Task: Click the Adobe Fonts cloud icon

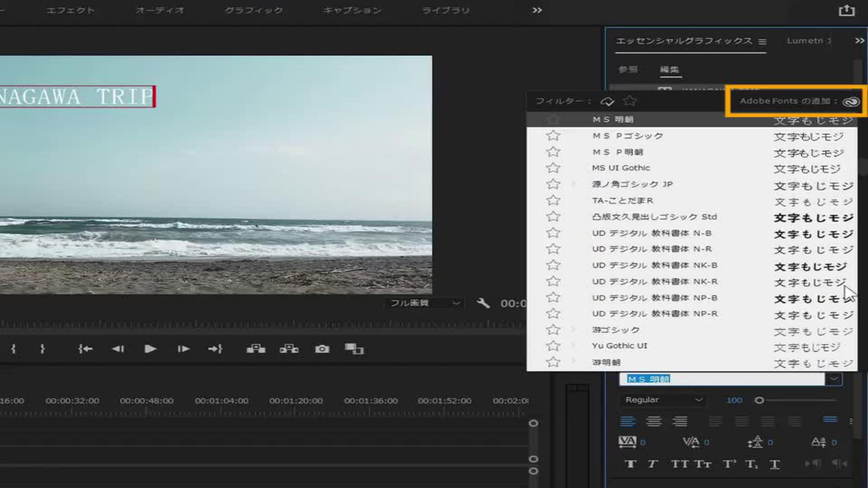Action: click(851, 102)
